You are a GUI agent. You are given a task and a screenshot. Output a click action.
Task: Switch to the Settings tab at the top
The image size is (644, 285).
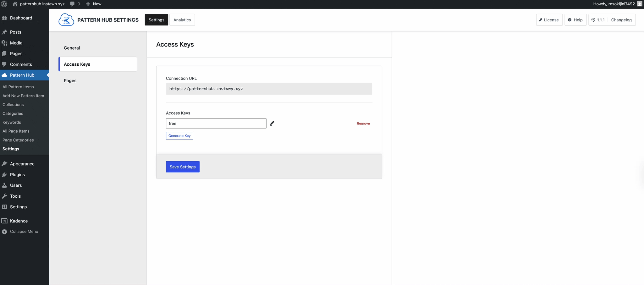click(156, 19)
